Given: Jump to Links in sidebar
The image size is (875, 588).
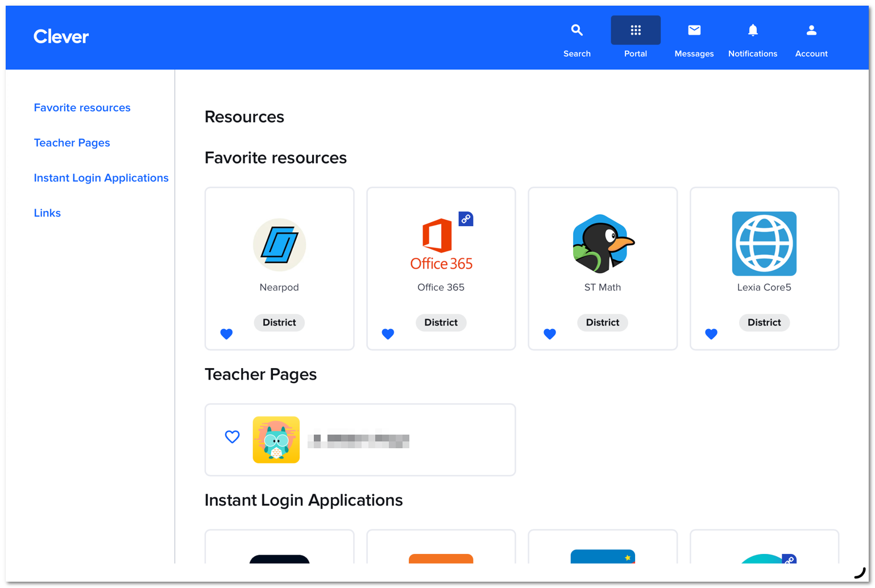Looking at the screenshot, I should 47,213.
